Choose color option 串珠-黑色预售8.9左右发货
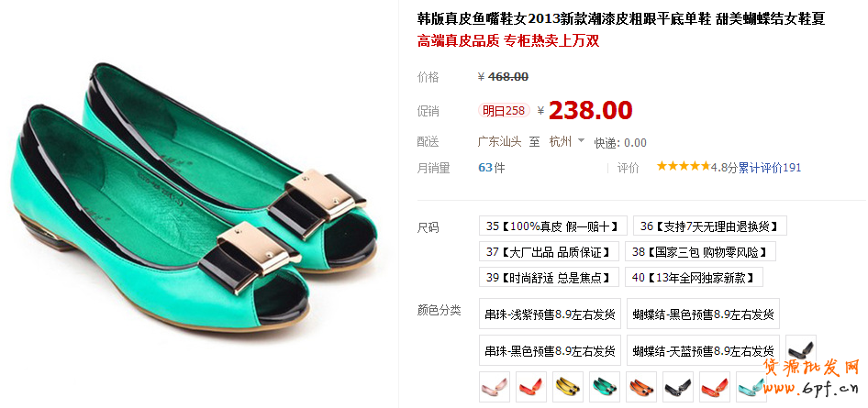 tap(551, 350)
